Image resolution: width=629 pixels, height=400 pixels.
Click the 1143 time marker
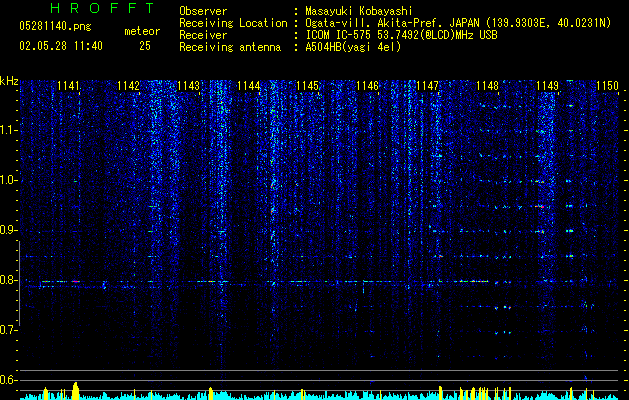point(188,86)
